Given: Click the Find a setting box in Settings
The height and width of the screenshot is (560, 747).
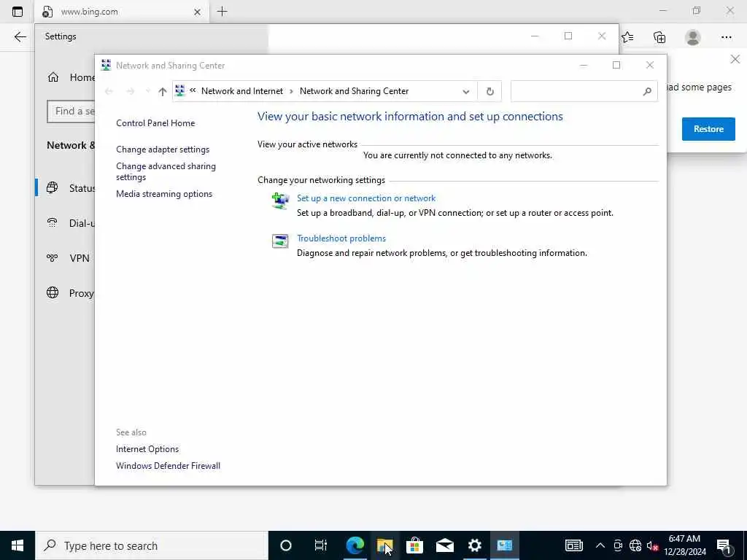Looking at the screenshot, I should pos(71,112).
